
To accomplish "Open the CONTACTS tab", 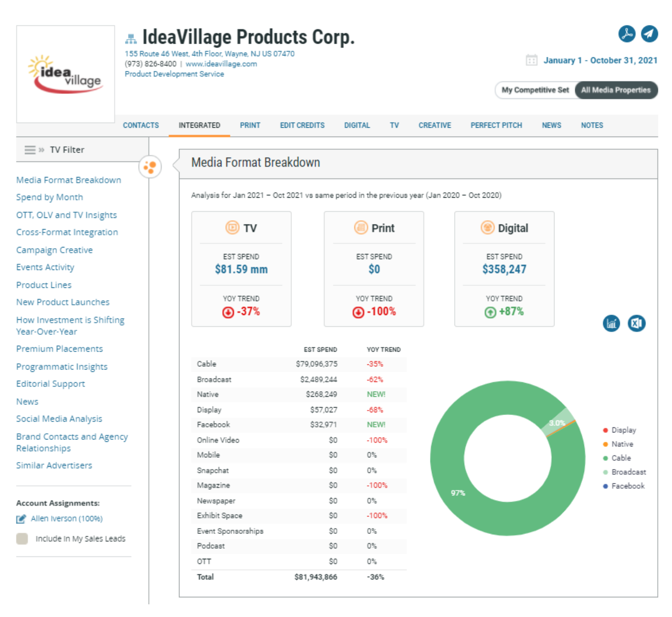I will [141, 125].
